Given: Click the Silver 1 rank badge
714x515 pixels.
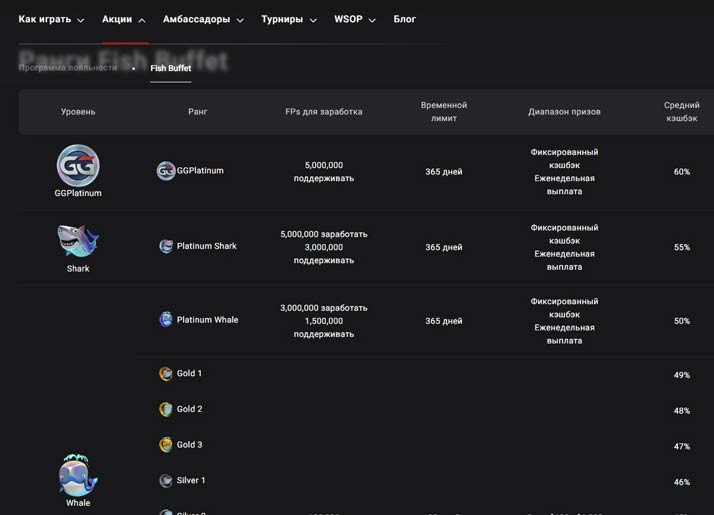Looking at the screenshot, I should point(166,481).
